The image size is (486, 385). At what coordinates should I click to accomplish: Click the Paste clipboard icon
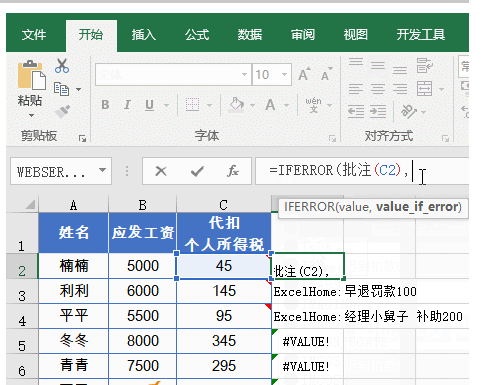coord(31,75)
